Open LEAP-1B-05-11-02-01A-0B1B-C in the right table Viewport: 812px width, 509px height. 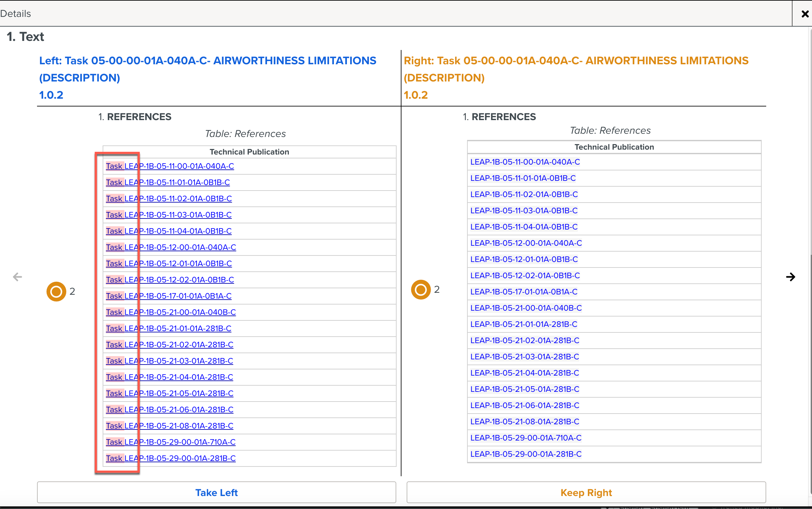pyautogui.click(x=524, y=194)
